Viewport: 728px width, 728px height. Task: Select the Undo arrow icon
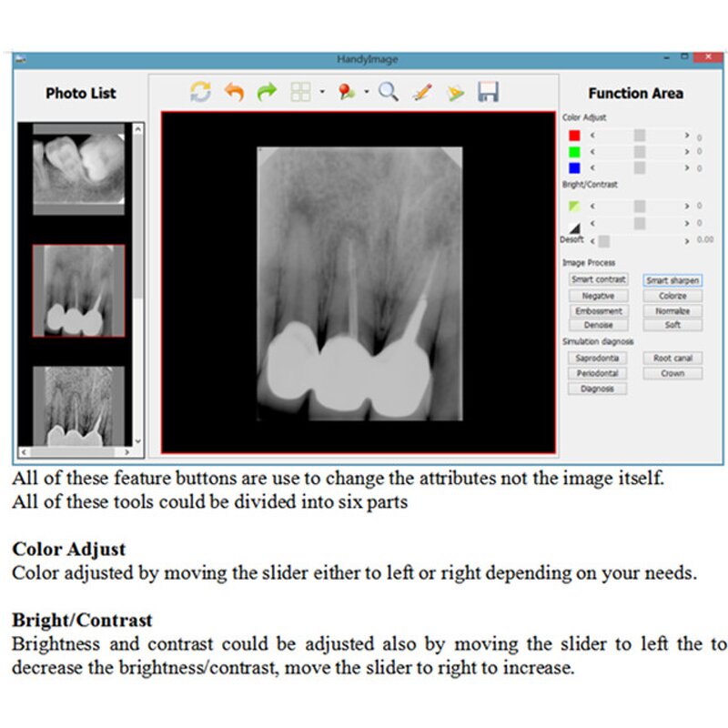click(x=235, y=92)
